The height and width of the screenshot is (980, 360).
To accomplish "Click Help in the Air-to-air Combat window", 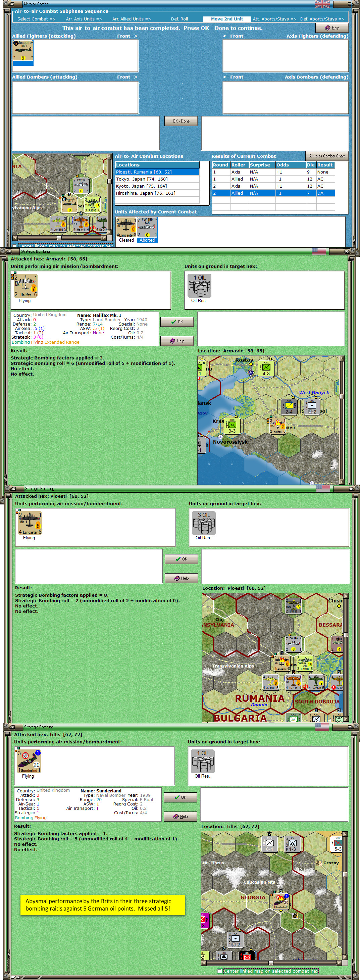I will tap(332, 28).
